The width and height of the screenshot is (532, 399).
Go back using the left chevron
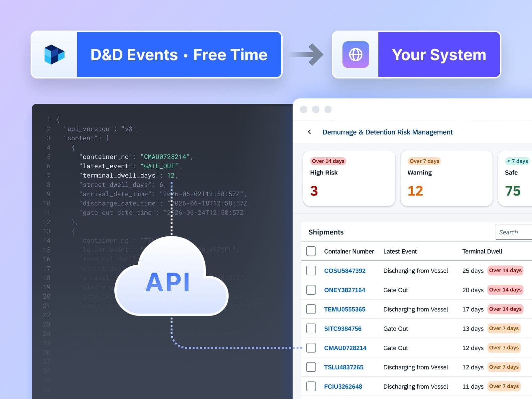[x=310, y=132]
